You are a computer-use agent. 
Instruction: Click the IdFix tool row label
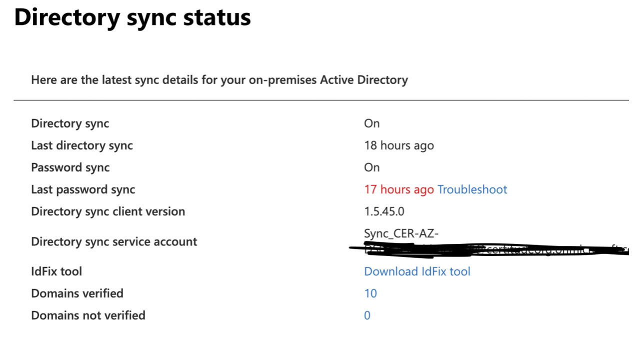56,271
